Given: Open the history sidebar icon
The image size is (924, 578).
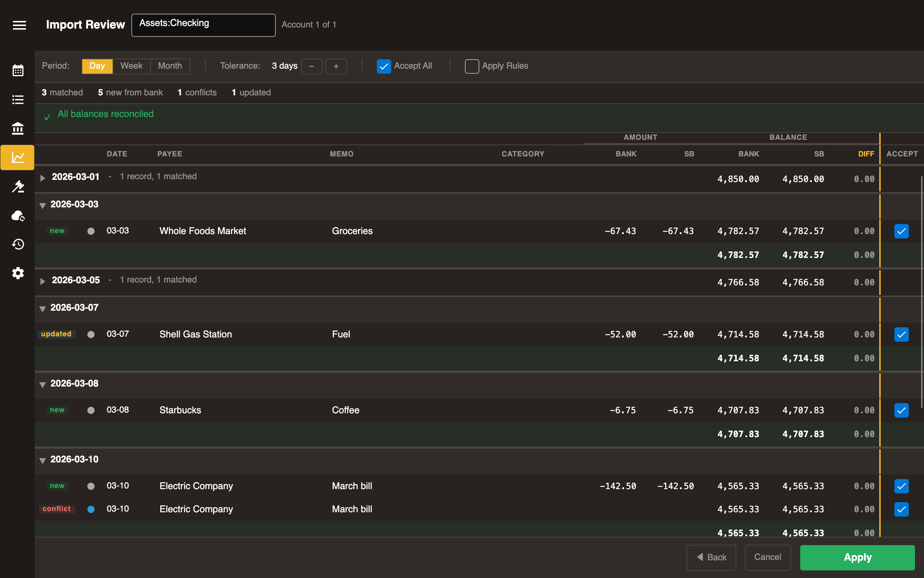Looking at the screenshot, I should point(18,244).
